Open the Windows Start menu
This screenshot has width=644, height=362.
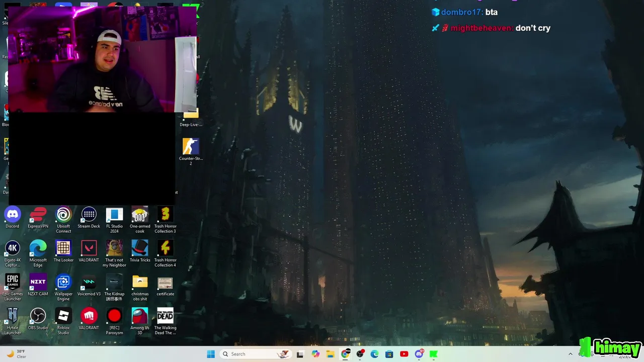211,354
